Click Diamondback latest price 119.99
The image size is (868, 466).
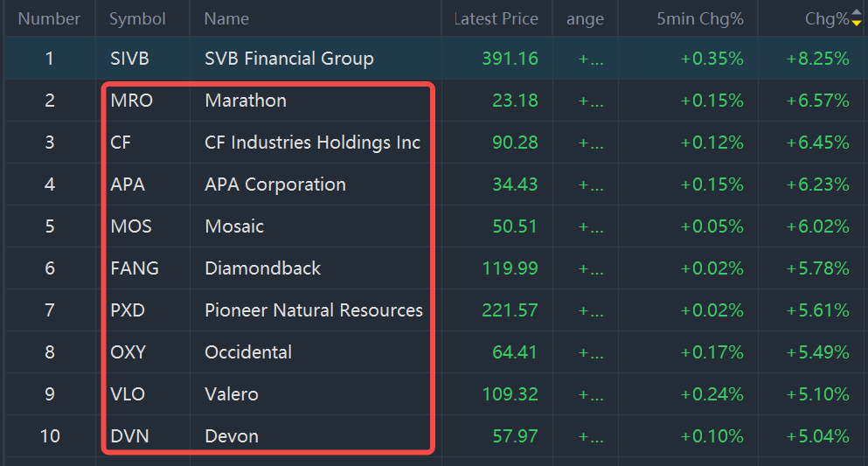pyautogui.click(x=510, y=268)
